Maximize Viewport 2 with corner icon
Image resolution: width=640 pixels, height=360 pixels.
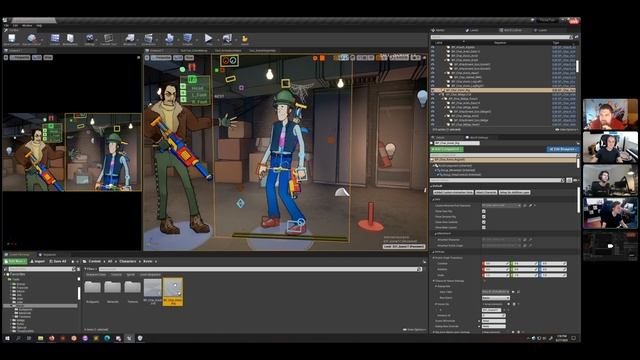[424, 58]
